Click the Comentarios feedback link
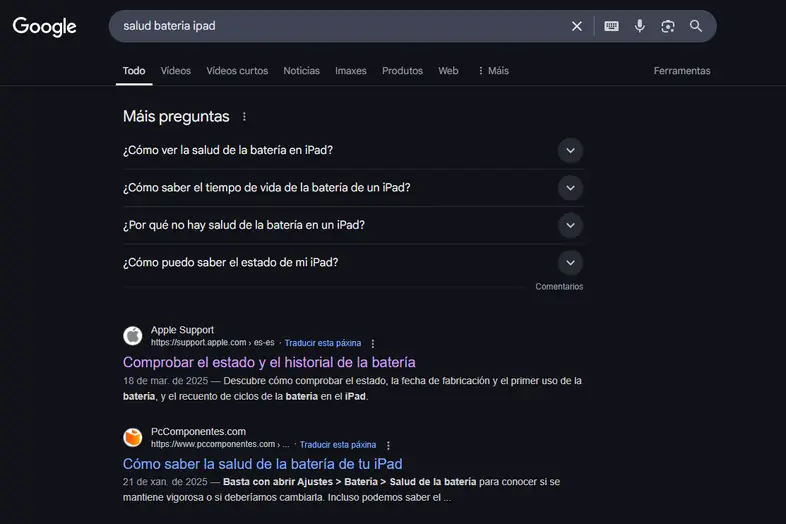 [559, 286]
